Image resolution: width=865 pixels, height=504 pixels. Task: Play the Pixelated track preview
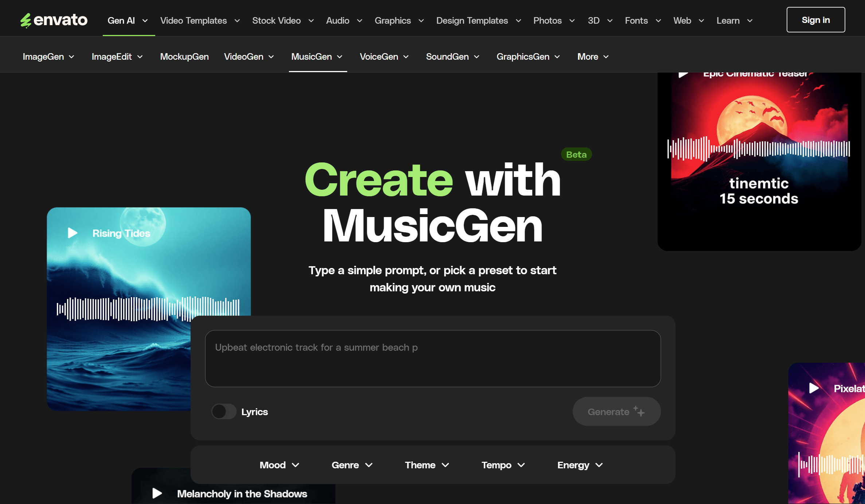coord(814,388)
